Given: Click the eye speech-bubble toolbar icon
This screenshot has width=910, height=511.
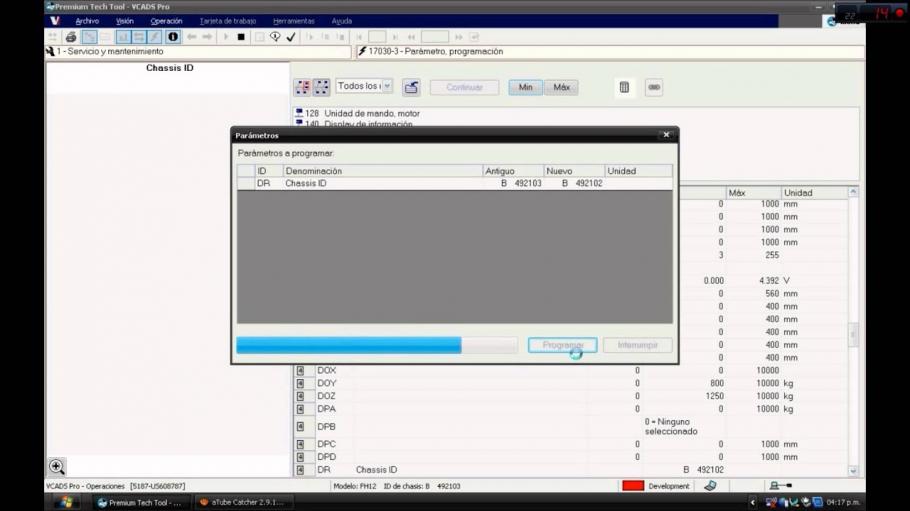Looking at the screenshot, I should (x=275, y=37).
